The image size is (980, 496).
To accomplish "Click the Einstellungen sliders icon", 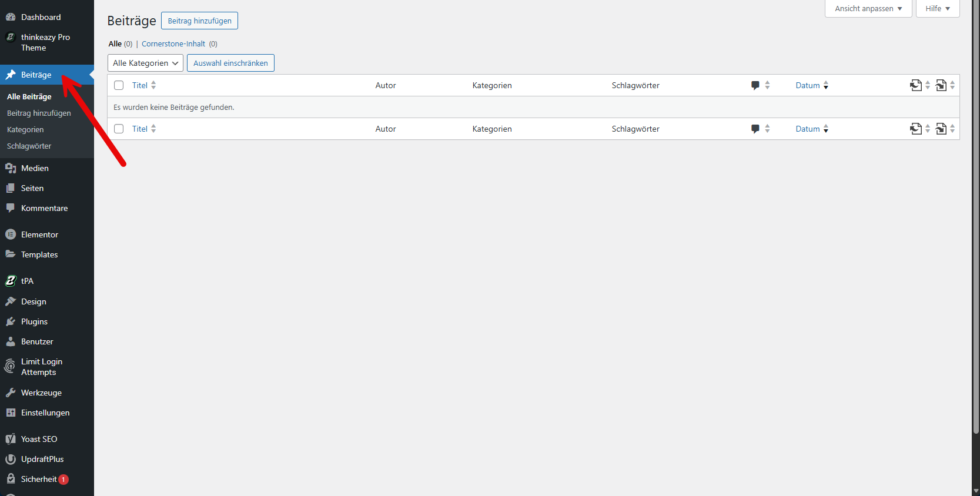I will tap(11, 413).
